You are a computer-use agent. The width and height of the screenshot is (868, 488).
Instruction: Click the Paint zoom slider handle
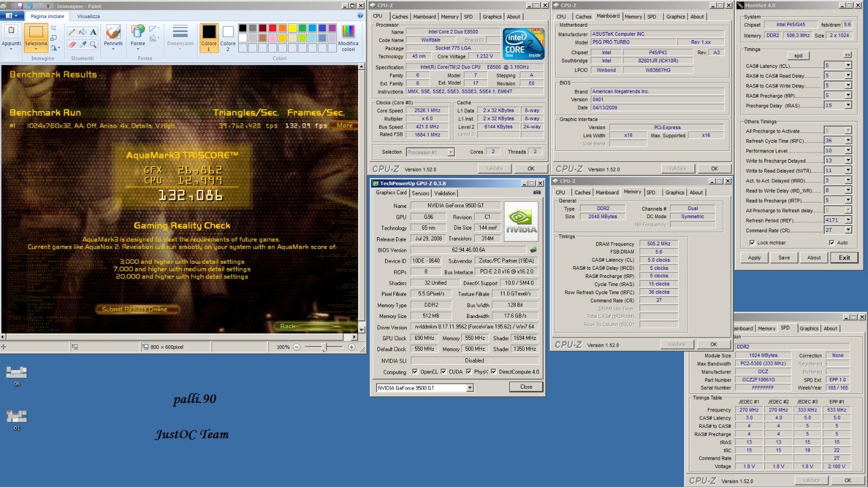point(324,347)
